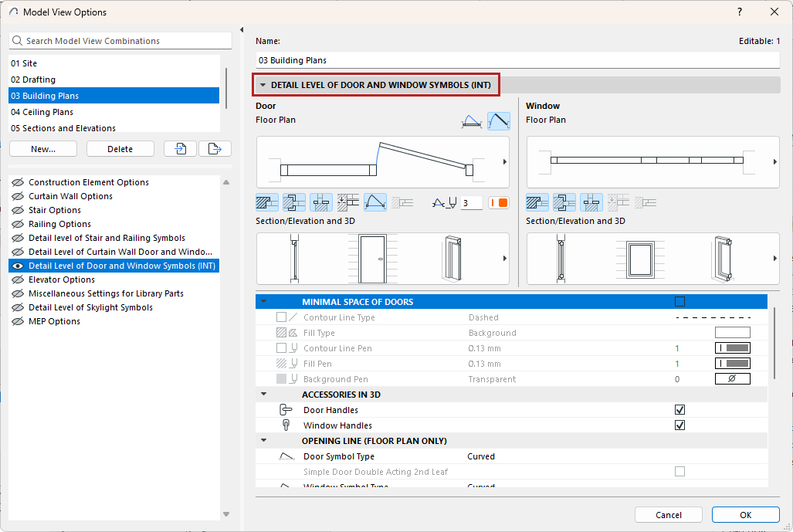The width and height of the screenshot is (793, 532).
Task: Click the New... button
Action: click(x=43, y=149)
